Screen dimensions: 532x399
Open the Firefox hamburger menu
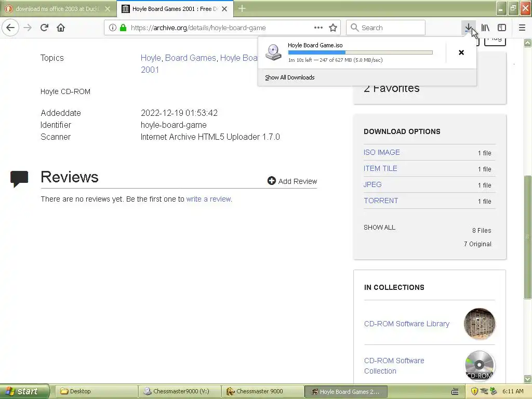coord(522,28)
